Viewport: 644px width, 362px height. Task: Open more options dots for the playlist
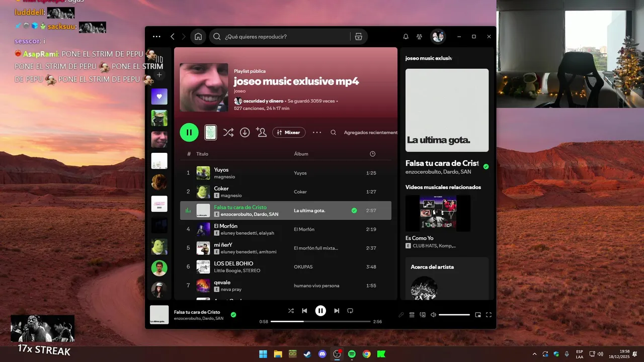[317, 133]
